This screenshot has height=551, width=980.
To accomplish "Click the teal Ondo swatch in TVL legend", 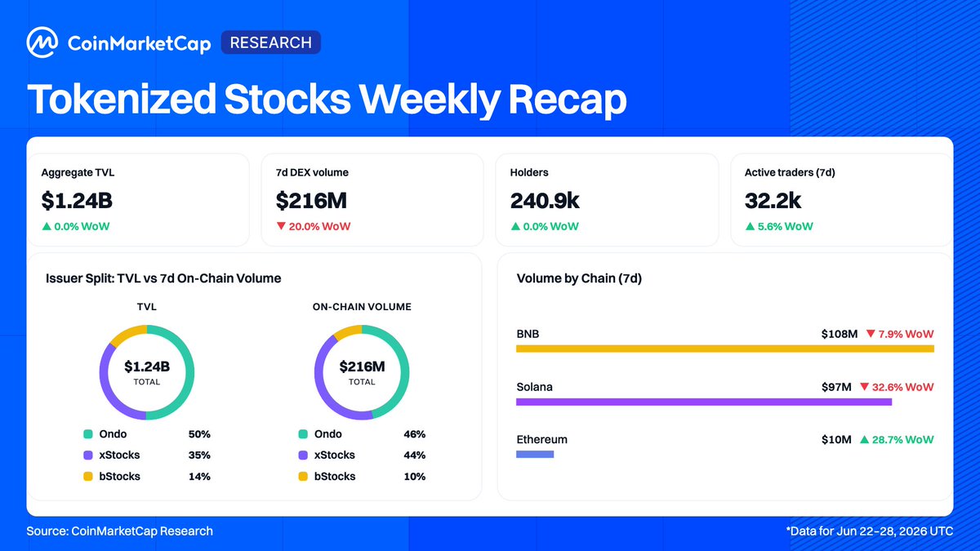I will coord(87,434).
